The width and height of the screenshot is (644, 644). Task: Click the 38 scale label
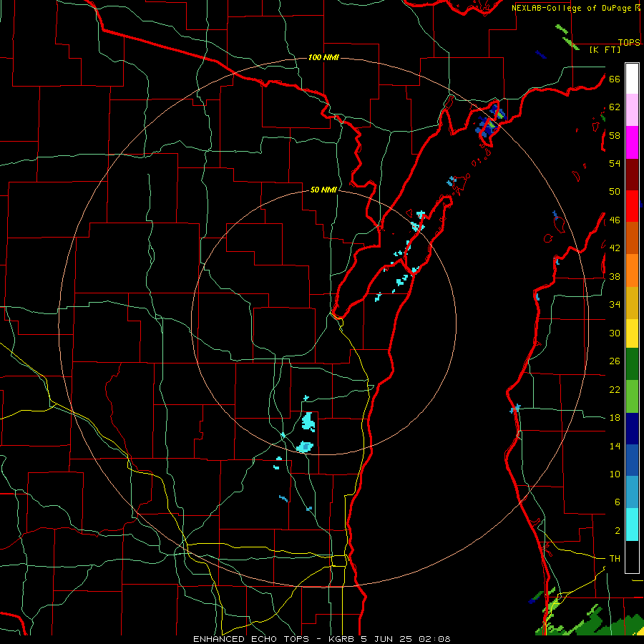tap(615, 276)
